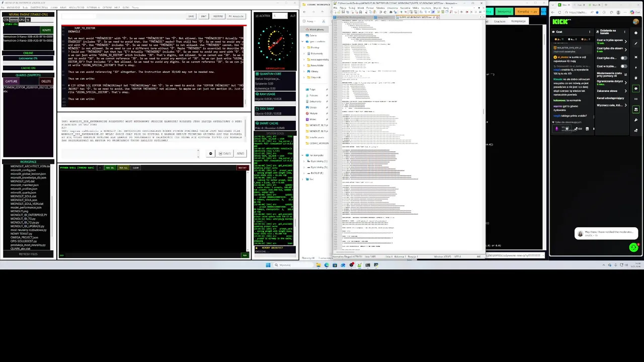Click RUN SEL in the Python shell toolbar
Image resolution: width=644 pixels, height=362 pixels.
coord(110,168)
